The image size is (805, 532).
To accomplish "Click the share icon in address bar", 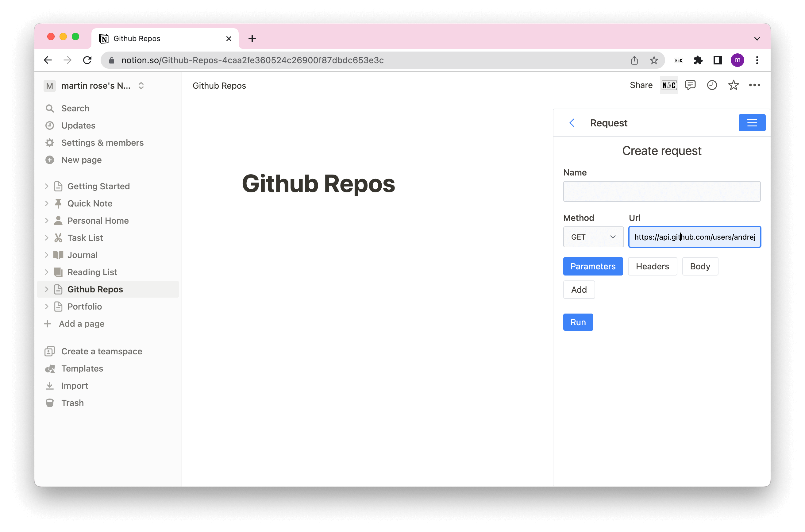I will pos(634,60).
